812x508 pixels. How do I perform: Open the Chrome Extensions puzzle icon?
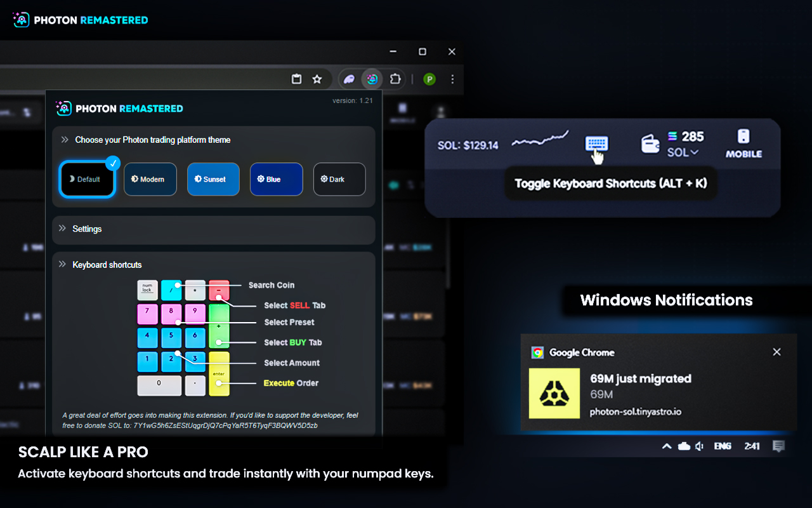395,79
